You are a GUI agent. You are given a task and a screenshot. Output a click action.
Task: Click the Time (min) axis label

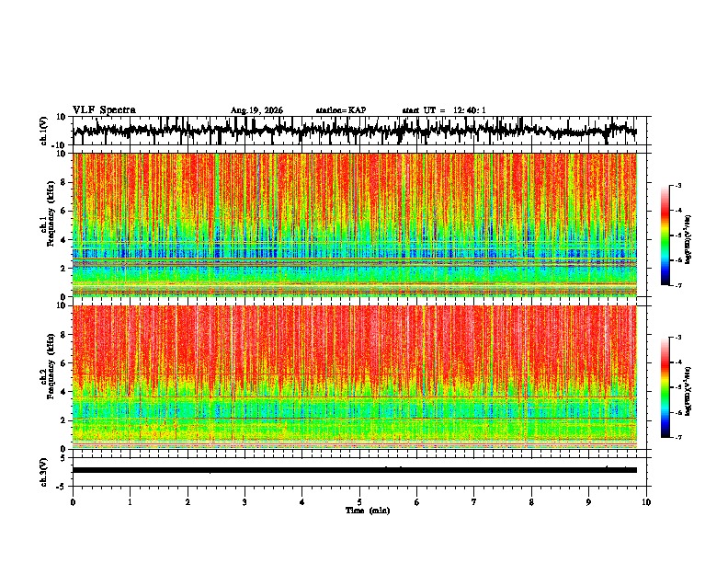[368, 511]
